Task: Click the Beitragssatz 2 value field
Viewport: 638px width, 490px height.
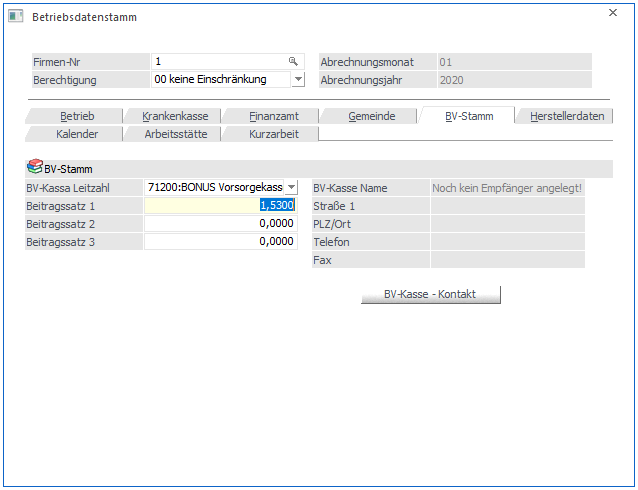Action: (x=220, y=223)
